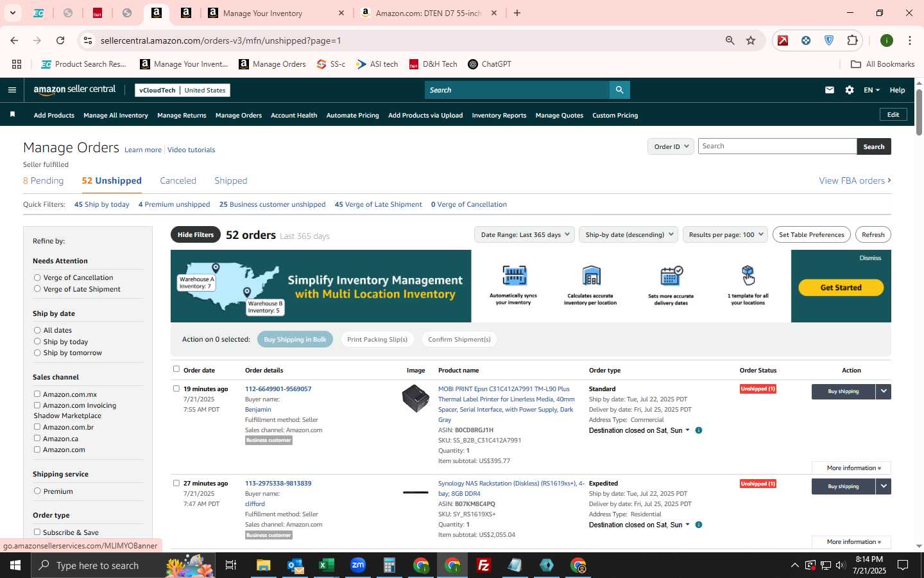Image resolution: width=924 pixels, height=578 pixels.
Task: Select Verge of Cancellation radio filter
Action: point(37,277)
